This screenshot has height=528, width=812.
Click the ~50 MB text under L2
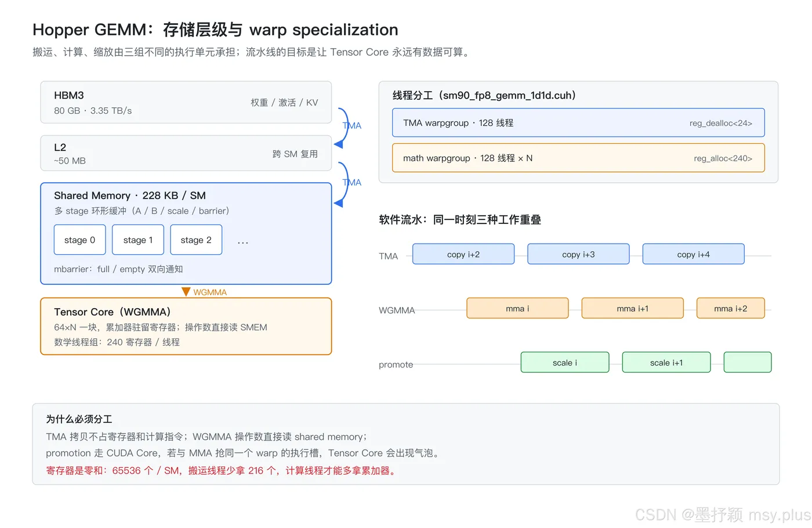coord(70,161)
